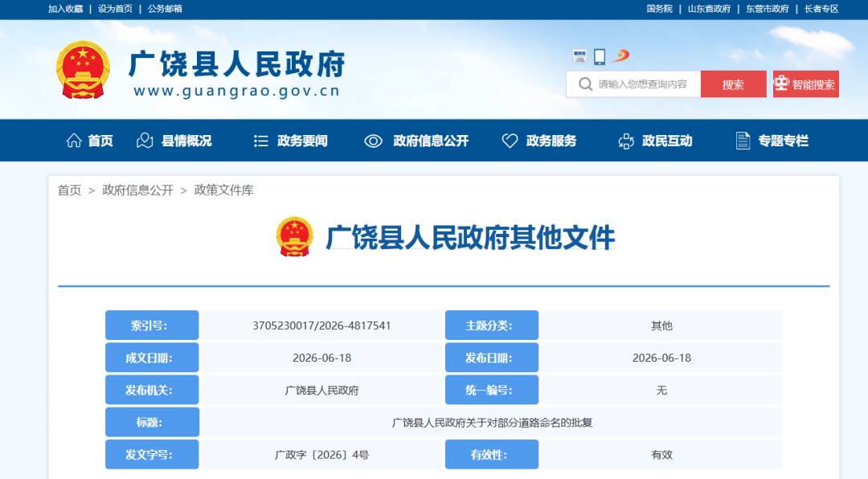
Task: Click document number 广政字〔2026〕4号
Action: tap(321, 455)
